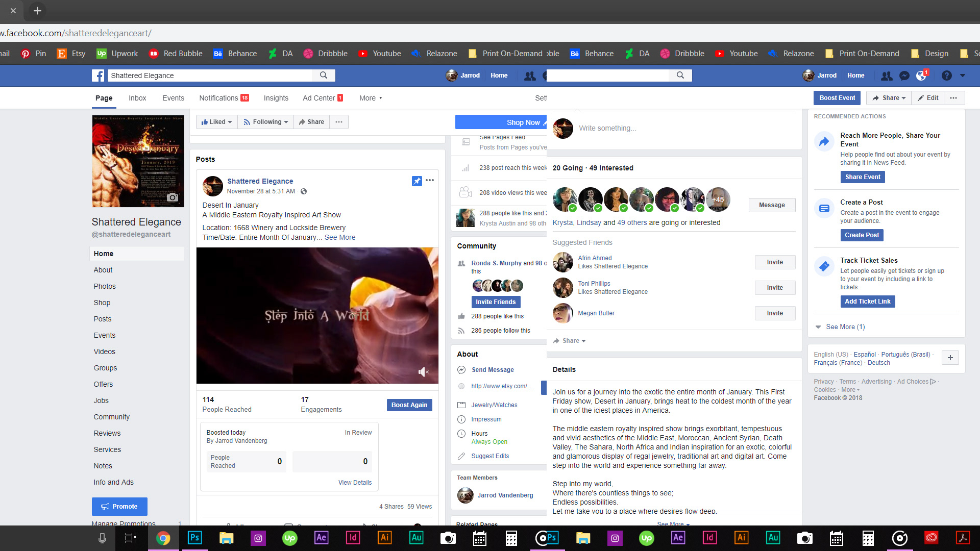The height and width of the screenshot is (551, 980).
Task: Open Google Chrome from the taskbar
Action: click(x=163, y=538)
